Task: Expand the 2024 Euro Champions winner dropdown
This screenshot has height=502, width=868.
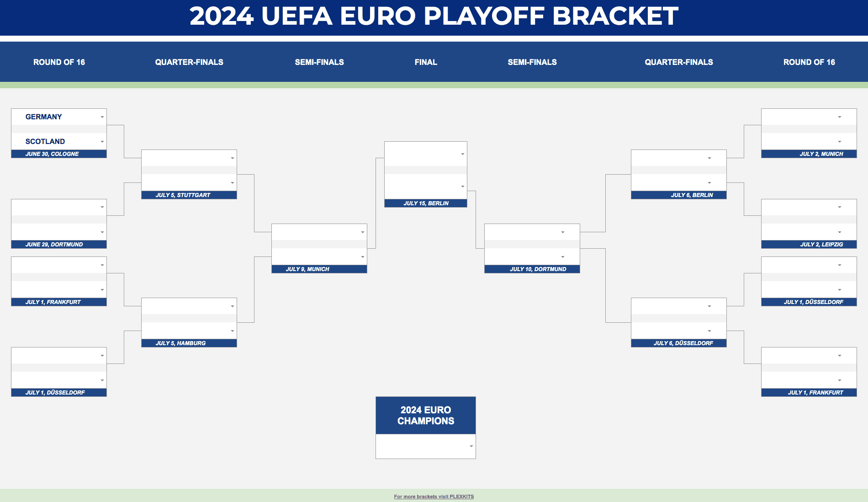Action: coord(471,446)
